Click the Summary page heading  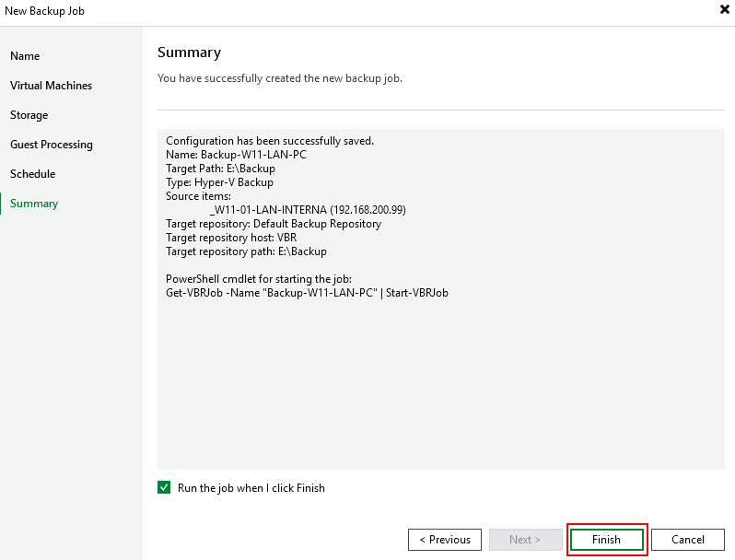(189, 52)
